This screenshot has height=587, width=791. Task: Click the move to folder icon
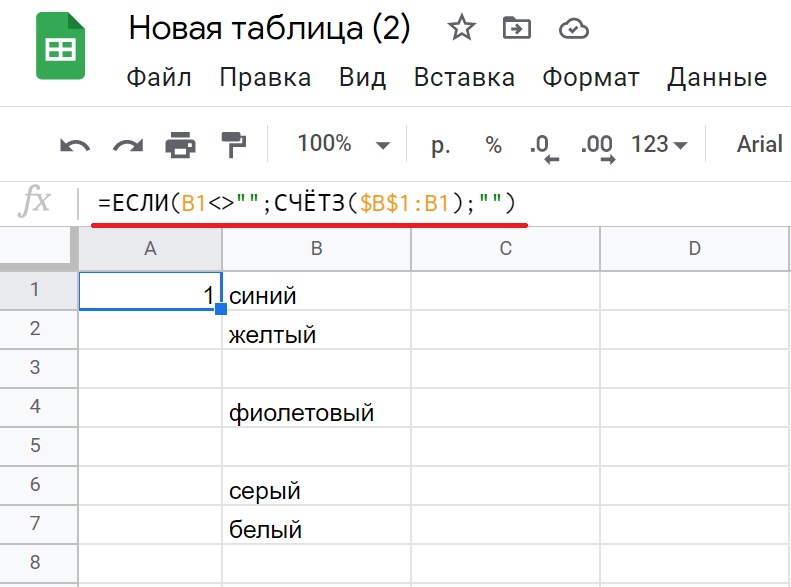517,29
